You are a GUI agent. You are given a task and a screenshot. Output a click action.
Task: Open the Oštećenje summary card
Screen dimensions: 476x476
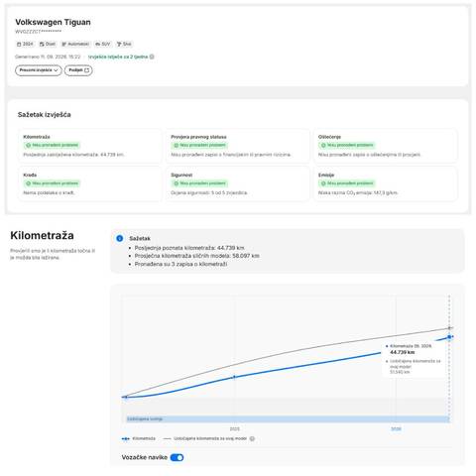[x=386, y=146]
